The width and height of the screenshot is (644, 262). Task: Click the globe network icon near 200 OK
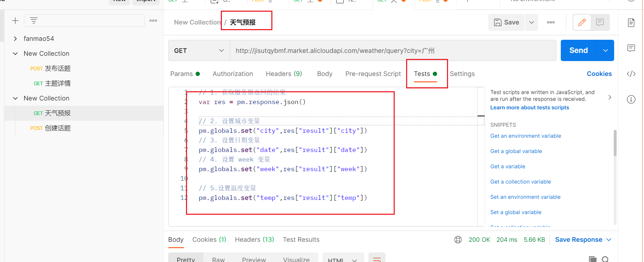click(x=458, y=240)
